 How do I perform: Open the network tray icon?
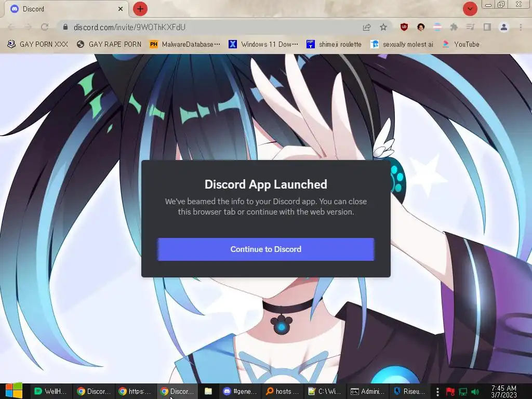[x=463, y=392]
